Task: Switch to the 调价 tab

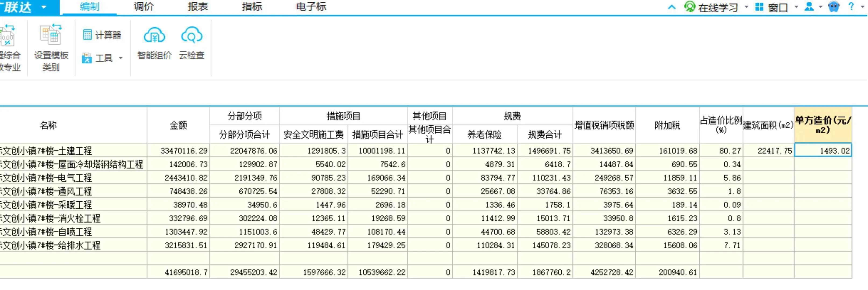Action: (144, 7)
